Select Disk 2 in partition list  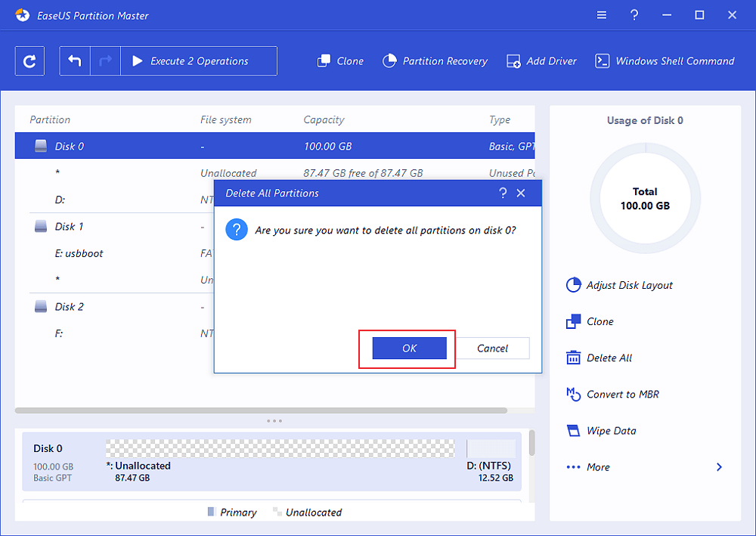(x=70, y=306)
